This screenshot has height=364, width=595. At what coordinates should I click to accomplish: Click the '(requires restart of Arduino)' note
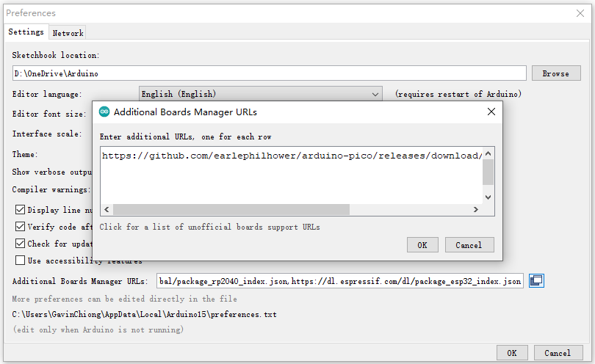pyautogui.click(x=458, y=94)
